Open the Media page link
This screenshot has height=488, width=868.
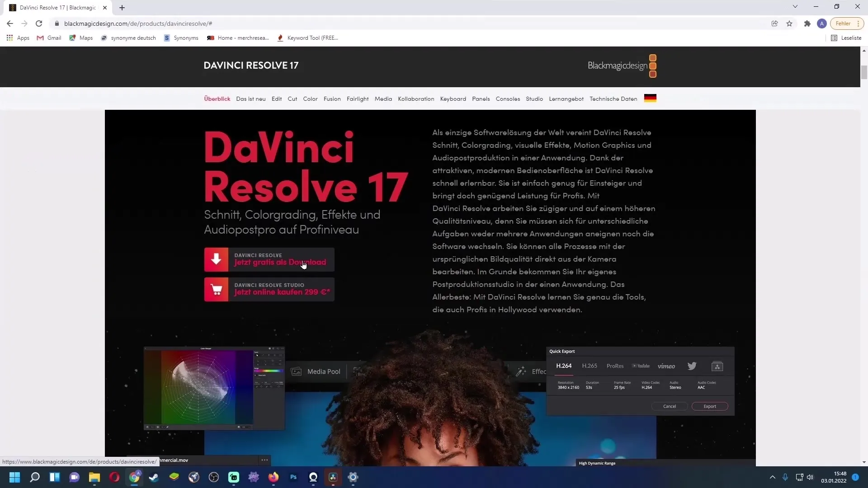click(383, 99)
